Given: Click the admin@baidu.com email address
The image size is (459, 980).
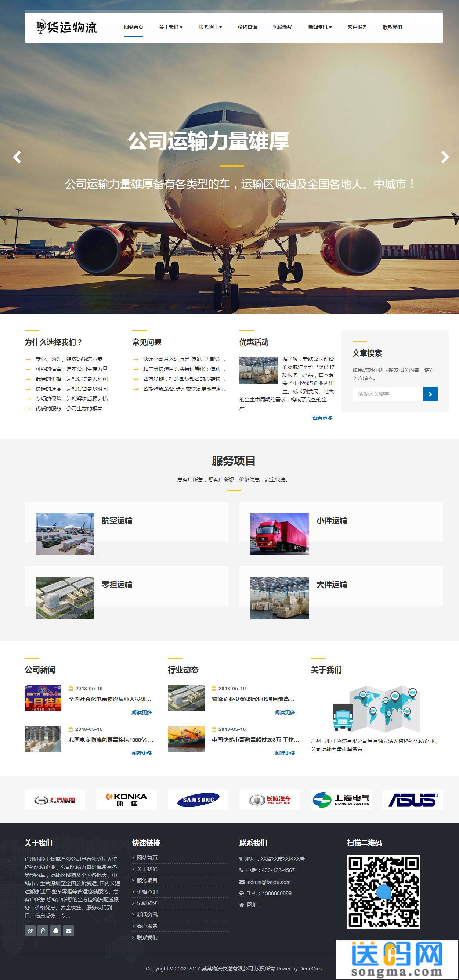Looking at the screenshot, I should (x=269, y=882).
